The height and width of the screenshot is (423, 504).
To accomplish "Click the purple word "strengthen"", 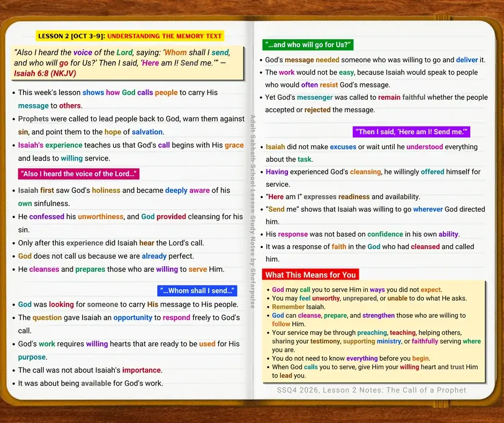I will 379,316.
